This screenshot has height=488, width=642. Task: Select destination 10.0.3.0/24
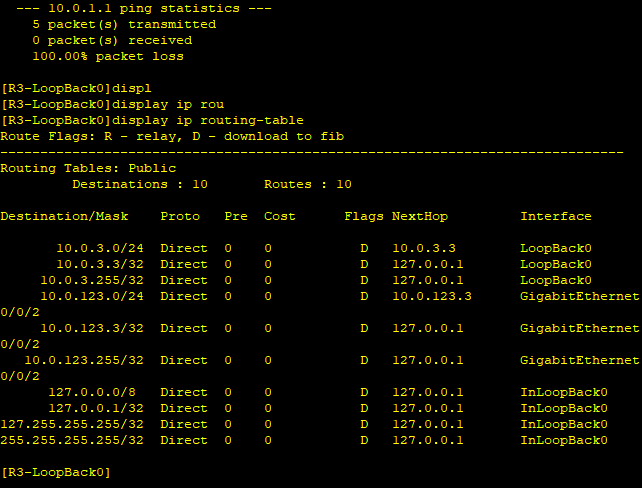[100, 248]
